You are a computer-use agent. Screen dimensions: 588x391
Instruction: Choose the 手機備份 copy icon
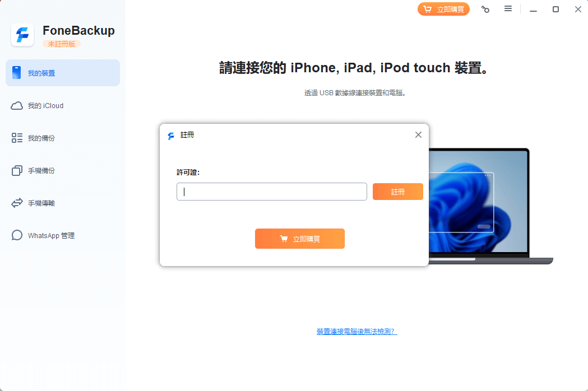[x=17, y=170]
